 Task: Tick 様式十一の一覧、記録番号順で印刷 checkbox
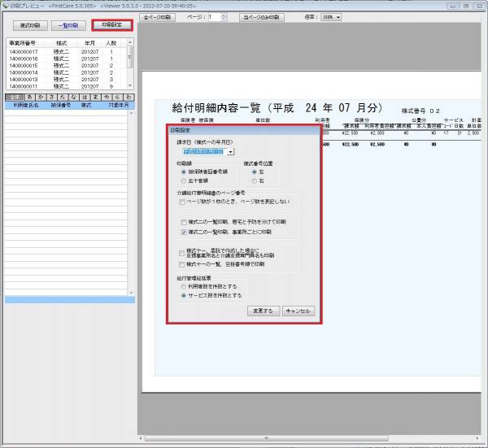(181, 264)
